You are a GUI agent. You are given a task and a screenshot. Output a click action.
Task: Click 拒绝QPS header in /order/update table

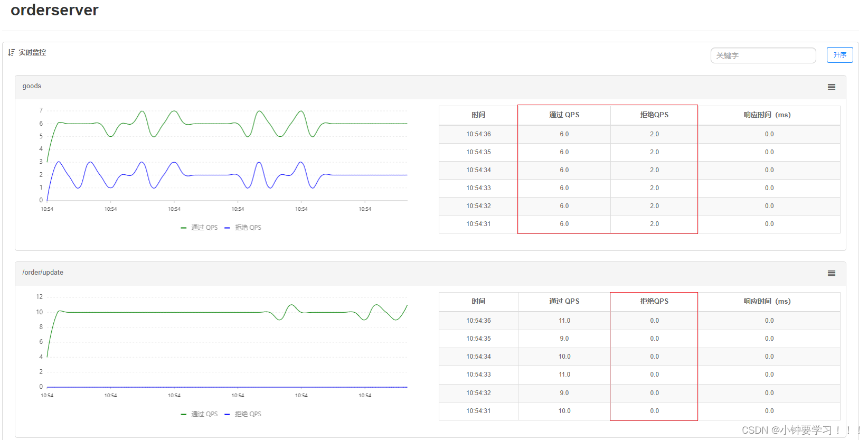pyautogui.click(x=654, y=301)
